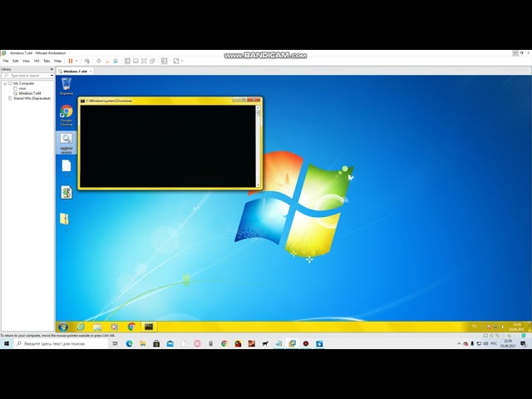Select the Google Chrome desktop shortcut

pos(66,115)
